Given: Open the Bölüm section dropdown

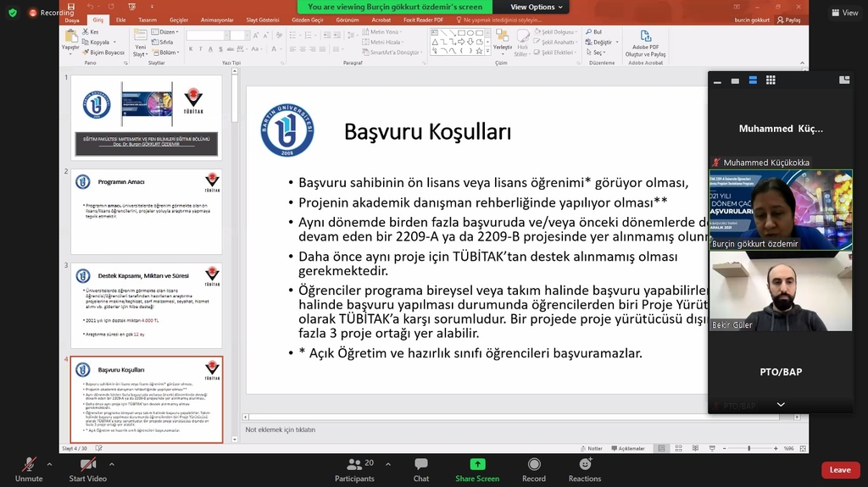Looking at the screenshot, I should point(165,53).
